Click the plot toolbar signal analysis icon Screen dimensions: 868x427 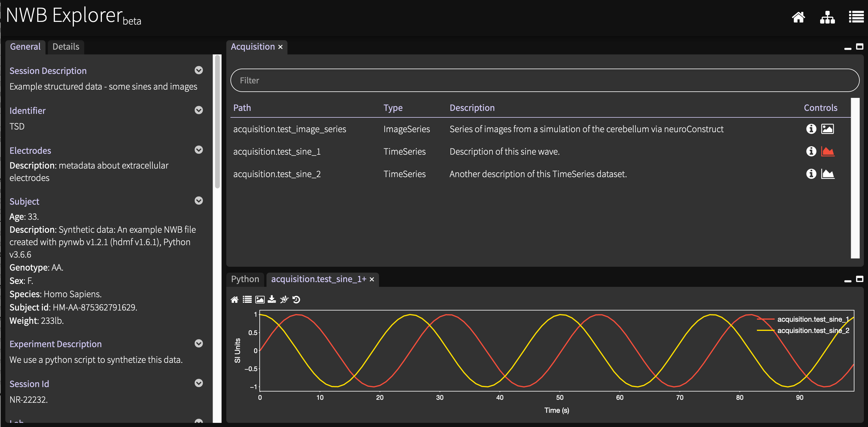click(x=284, y=299)
